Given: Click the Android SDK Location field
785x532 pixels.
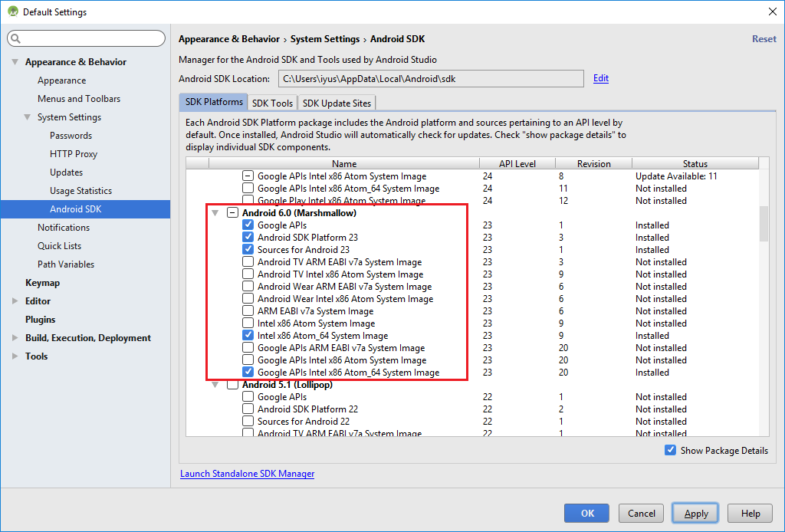Looking at the screenshot, I should [431, 79].
